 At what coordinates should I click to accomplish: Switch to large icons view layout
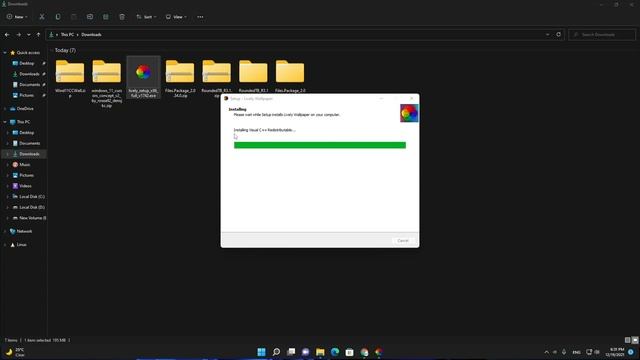tap(635, 340)
